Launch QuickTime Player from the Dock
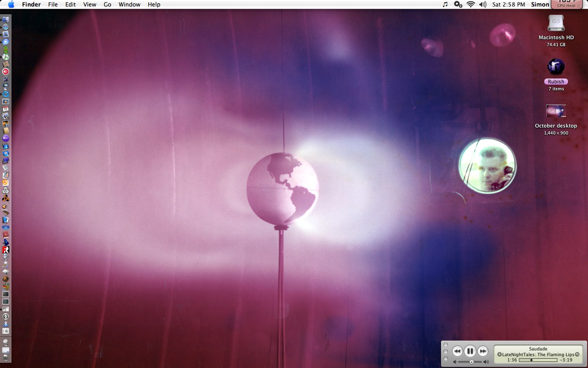 [5, 94]
